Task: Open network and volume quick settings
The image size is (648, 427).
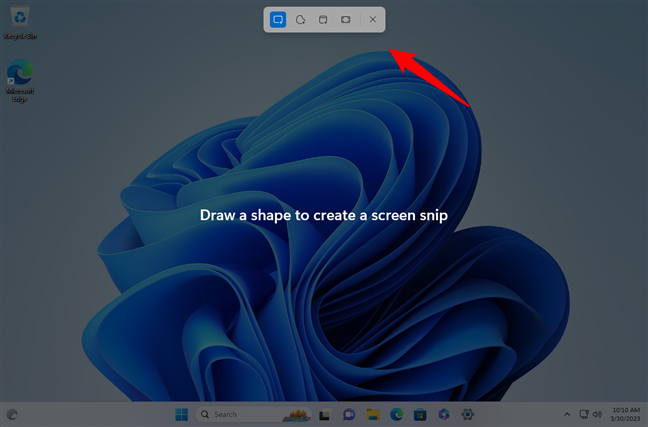Action: [x=590, y=414]
